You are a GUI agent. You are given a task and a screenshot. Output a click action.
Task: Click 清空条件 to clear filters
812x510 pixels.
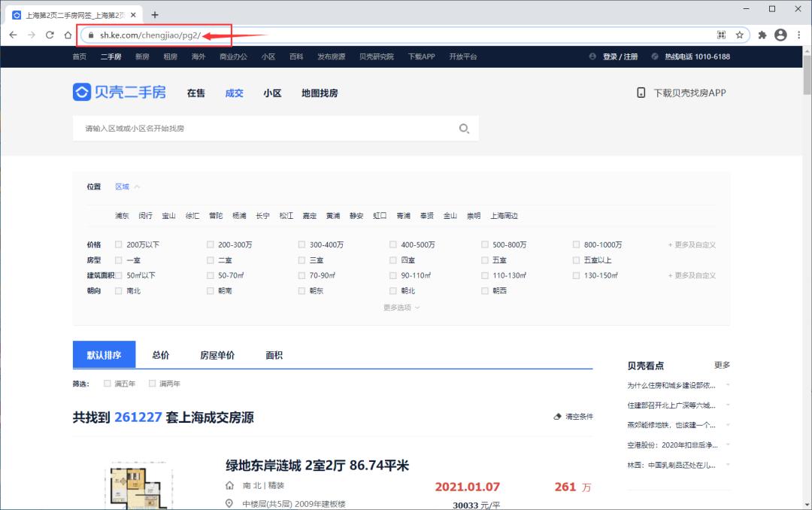click(x=579, y=416)
